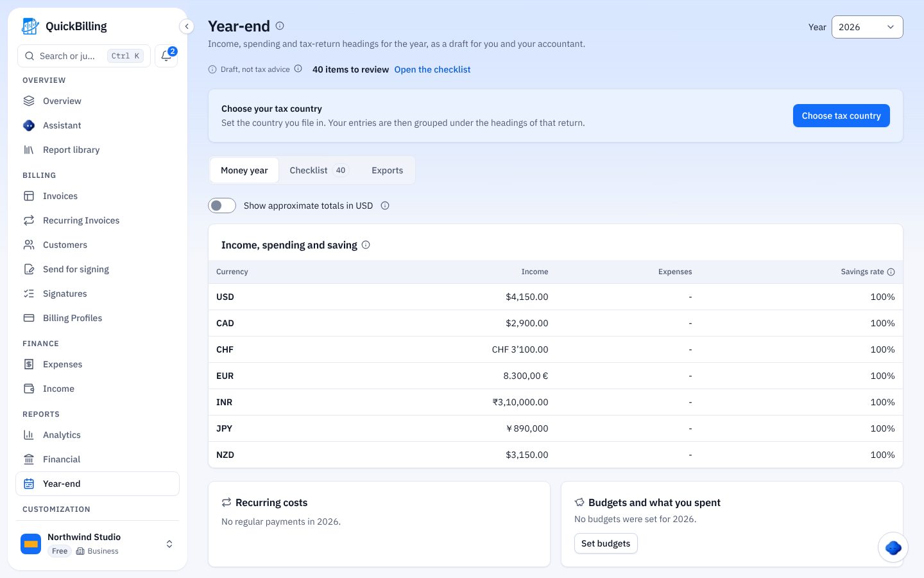Click the Financial bank icon
Screen dimensions: 924x578
[x=29, y=459]
